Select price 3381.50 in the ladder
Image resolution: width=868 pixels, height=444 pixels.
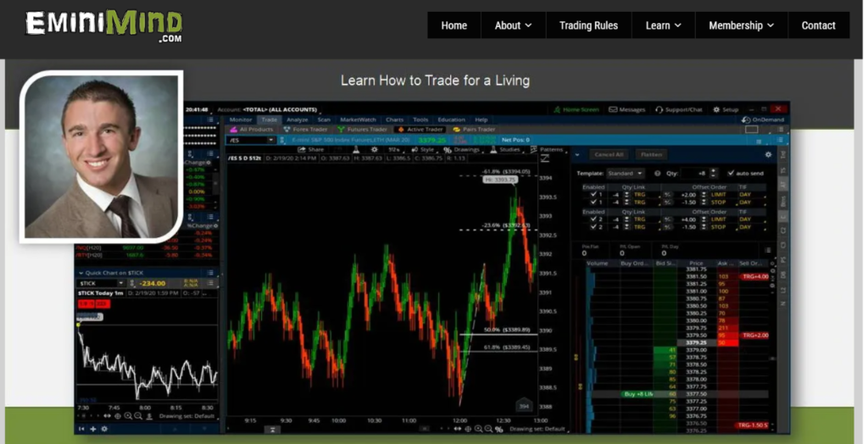pyautogui.click(x=696, y=276)
